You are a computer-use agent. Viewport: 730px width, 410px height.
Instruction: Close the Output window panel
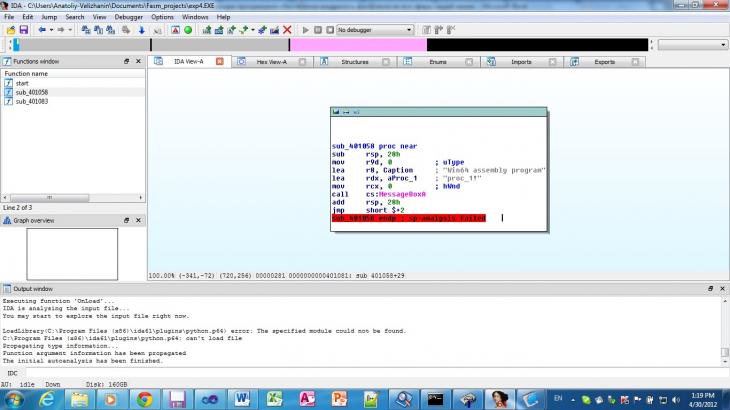723,289
